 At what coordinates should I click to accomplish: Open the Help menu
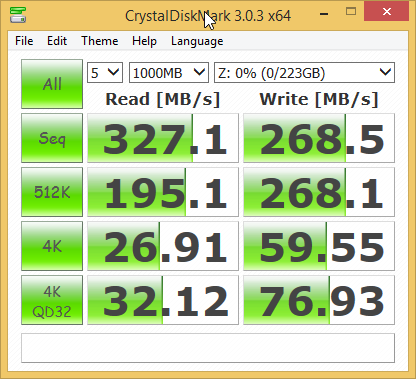click(x=144, y=41)
